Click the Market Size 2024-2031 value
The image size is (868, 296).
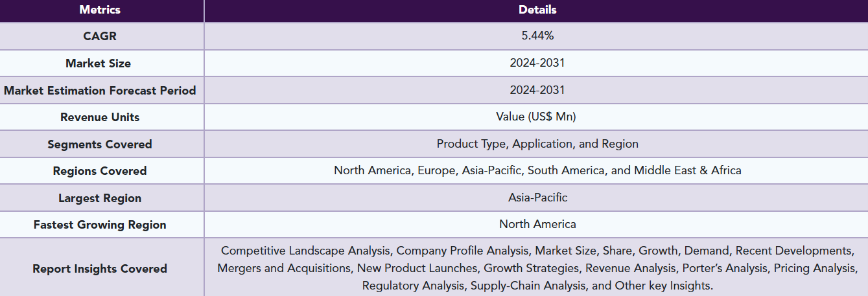click(x=537, y=63)
